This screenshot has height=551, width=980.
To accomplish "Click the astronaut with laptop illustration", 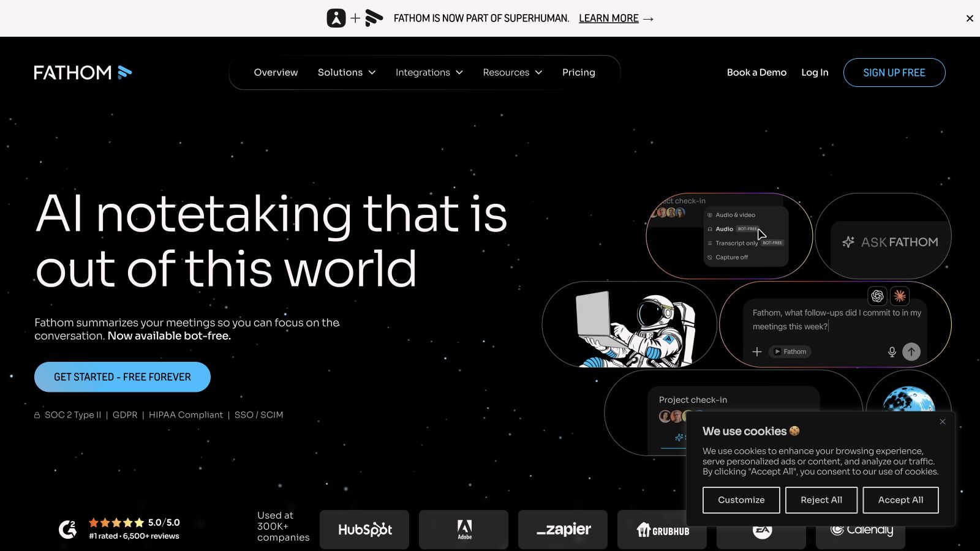I will coord(637,329).
